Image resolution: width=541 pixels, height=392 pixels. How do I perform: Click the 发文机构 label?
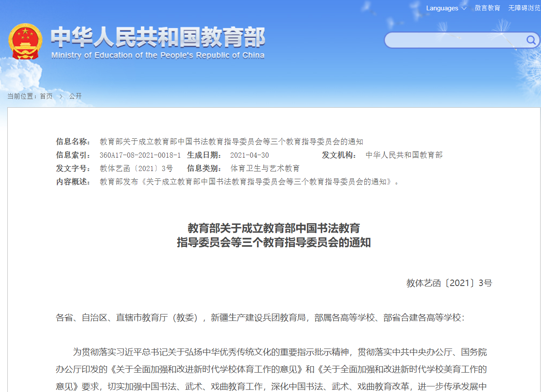point(339,155)
